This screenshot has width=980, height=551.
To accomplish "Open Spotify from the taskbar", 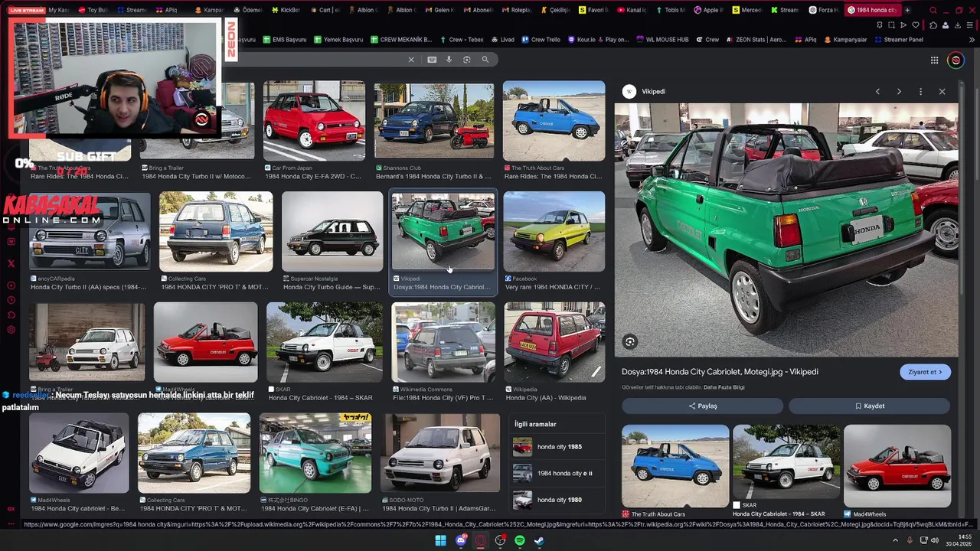I will pyautogui.click(x=520, y=541).
